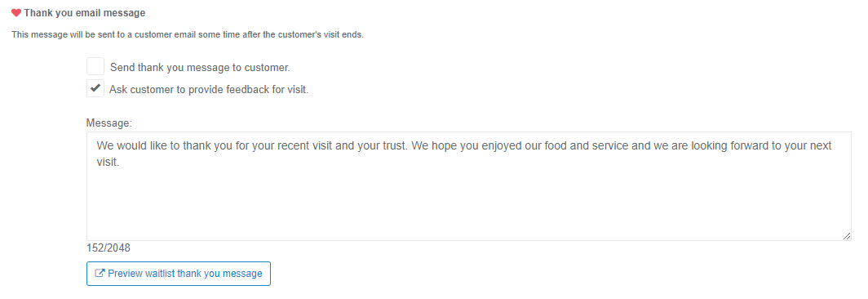868x299 pixels.
Task: Open Preview waitlist thank you message
Action: pos(178,274)
